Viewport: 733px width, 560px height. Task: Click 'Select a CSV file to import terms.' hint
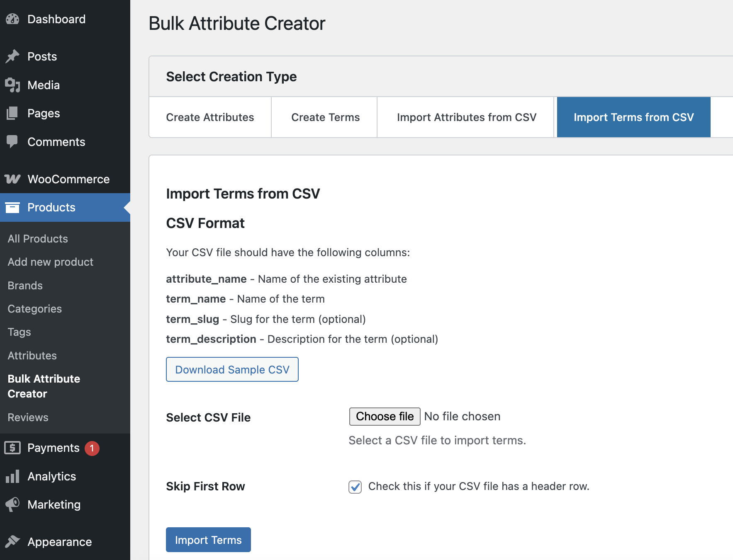437,440
